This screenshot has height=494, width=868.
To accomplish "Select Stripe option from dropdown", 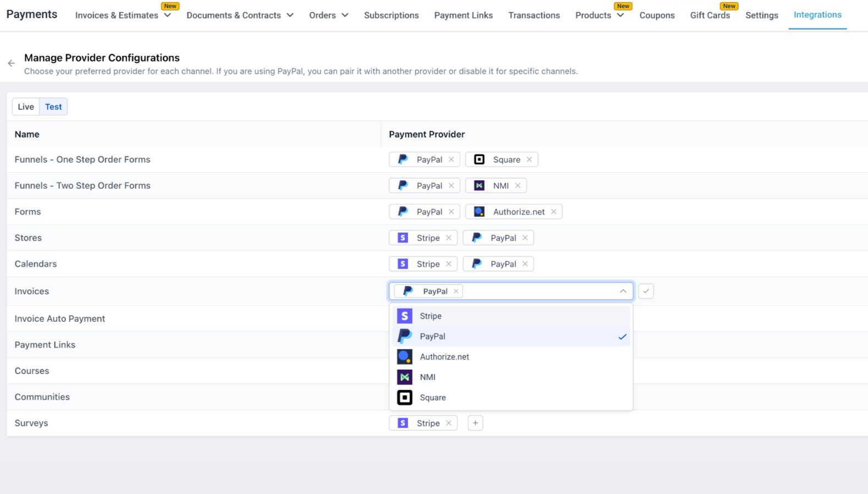I will point(511,316).
